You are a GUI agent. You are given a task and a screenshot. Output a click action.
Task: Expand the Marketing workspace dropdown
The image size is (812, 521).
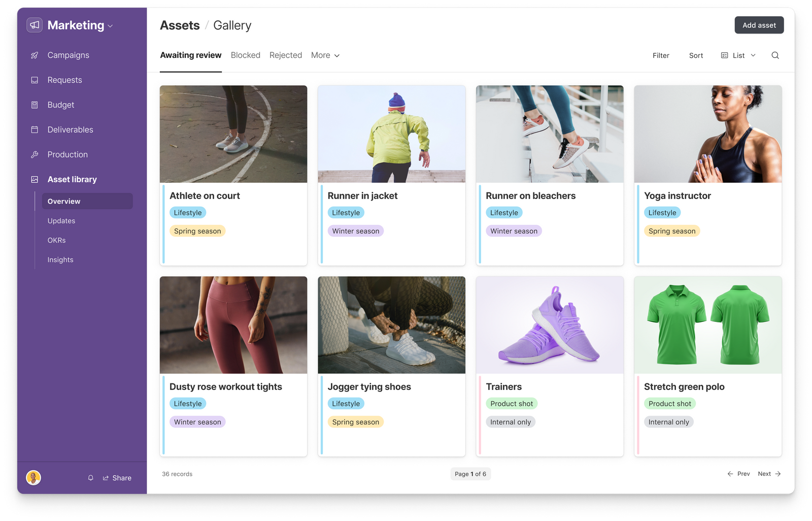tap(110, 26)
